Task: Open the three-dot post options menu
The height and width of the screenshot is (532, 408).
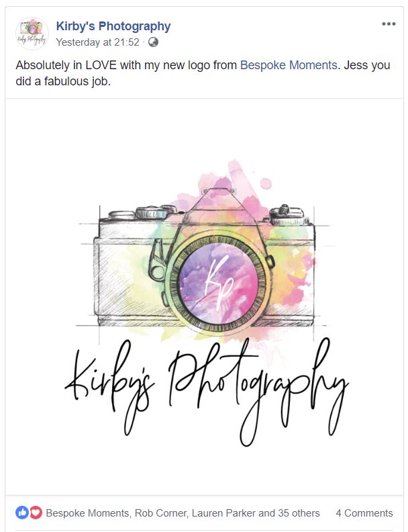Action: coord(389,24)
